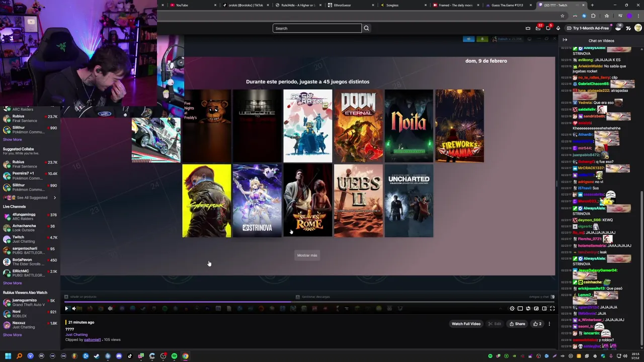Open the Windows Start menu
Screen dimensions: 644x362
tap(8, 356)
